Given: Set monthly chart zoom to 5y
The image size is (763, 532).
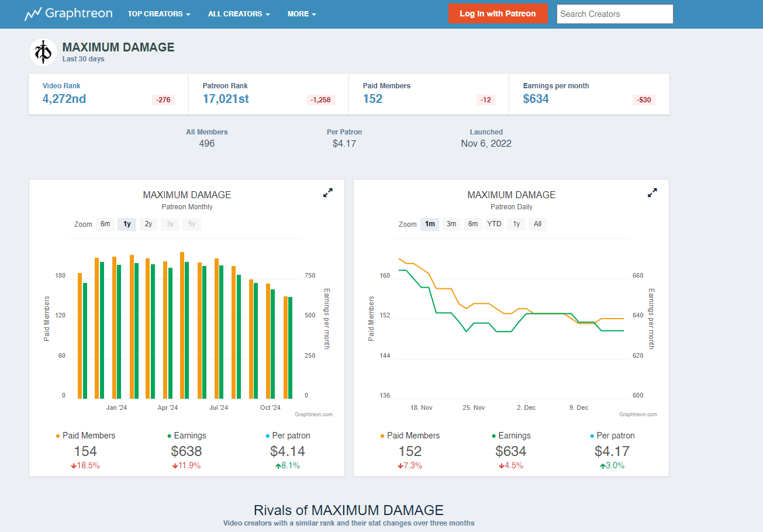Looking at the screenshot, I should pos(192,224).
